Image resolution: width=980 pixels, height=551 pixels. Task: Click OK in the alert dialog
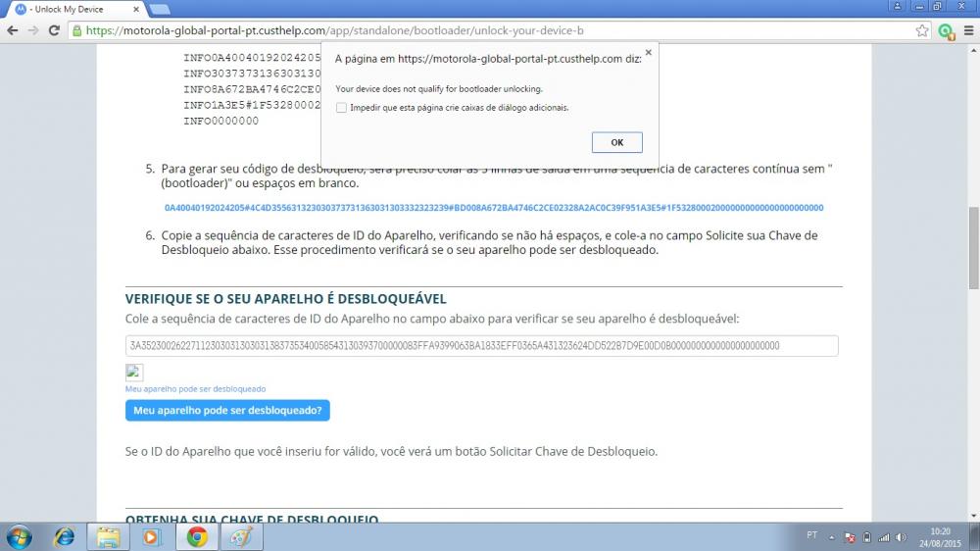tap(616, 142)
